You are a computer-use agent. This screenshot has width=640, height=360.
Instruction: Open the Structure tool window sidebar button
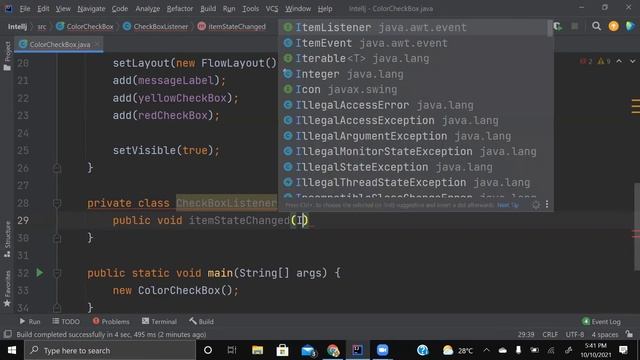coord(7,240)
